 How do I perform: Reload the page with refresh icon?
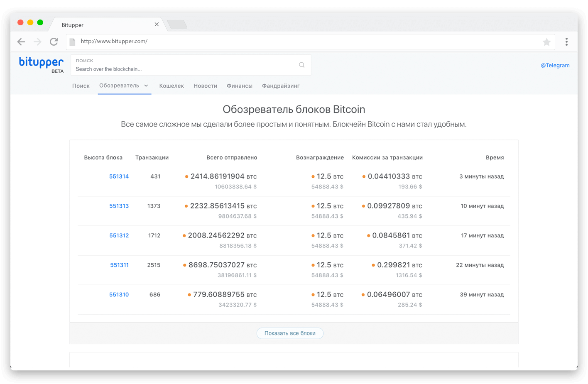[54, 42]
